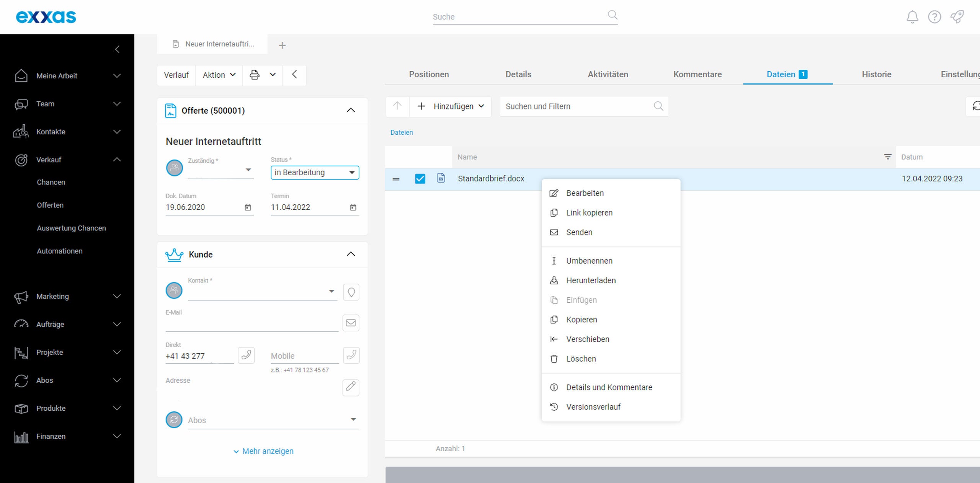Open the Status dropdown in Bearbeitung
Viewport: 980px width, 483px height.
coord(315,173)
